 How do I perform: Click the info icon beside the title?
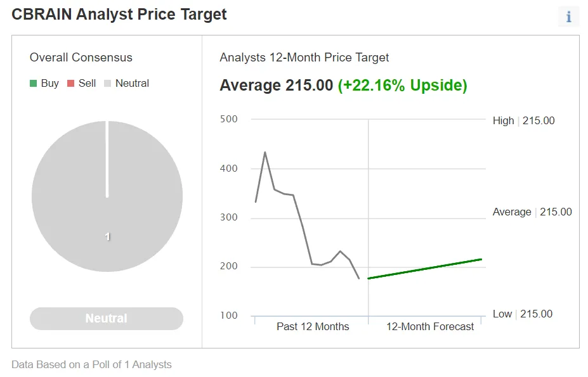pos(568,17)
